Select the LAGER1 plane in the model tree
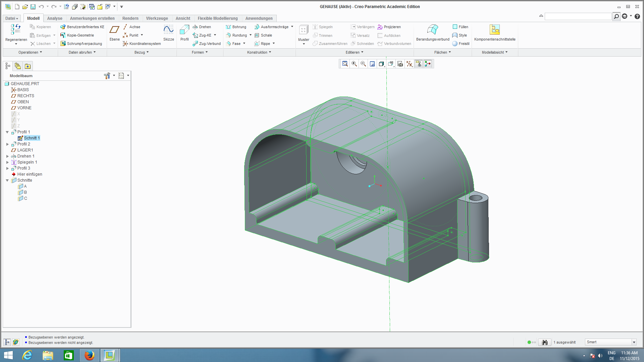 click(25, 150)
